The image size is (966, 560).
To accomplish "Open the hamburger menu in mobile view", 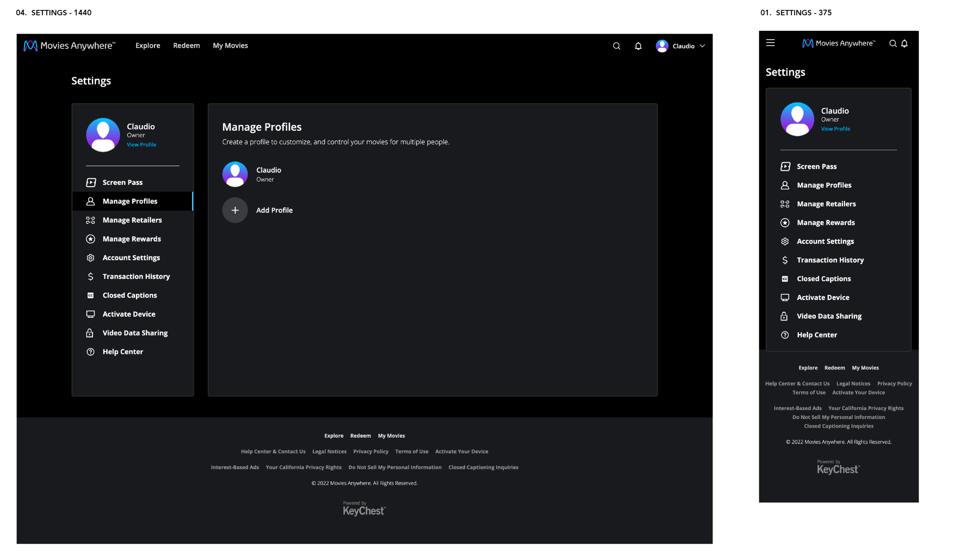I will tap(770, 43).
